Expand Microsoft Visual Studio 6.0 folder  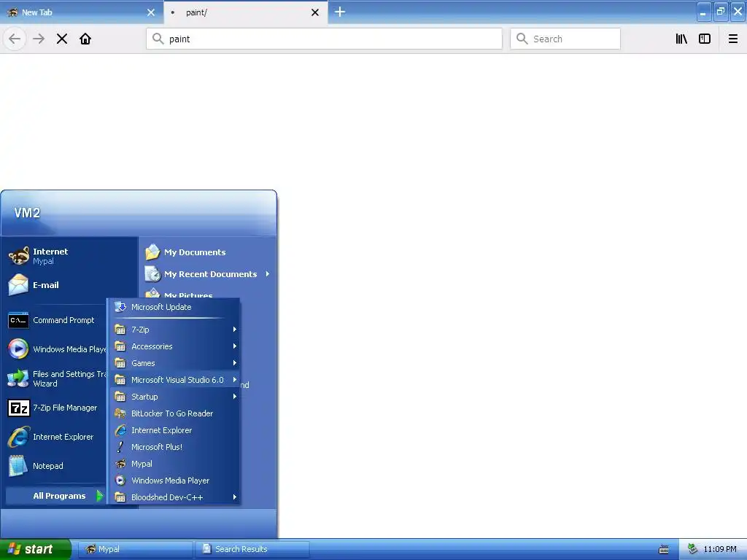pos(174,379)
